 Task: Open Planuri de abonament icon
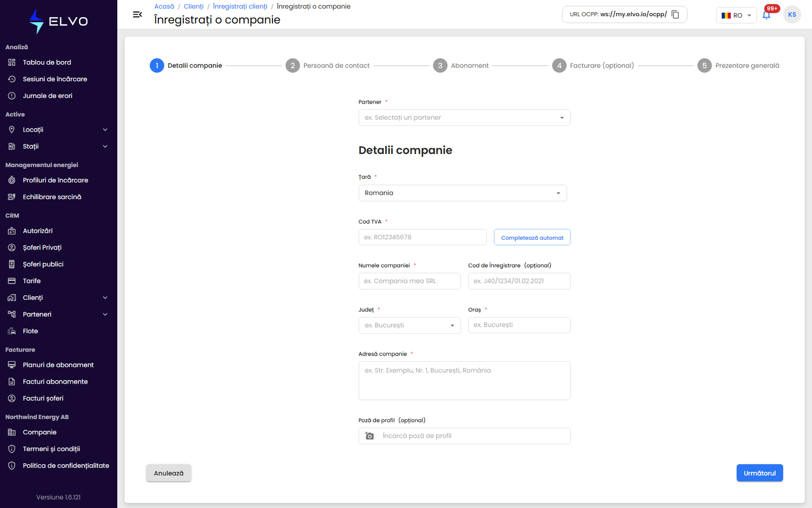[12, 365]
